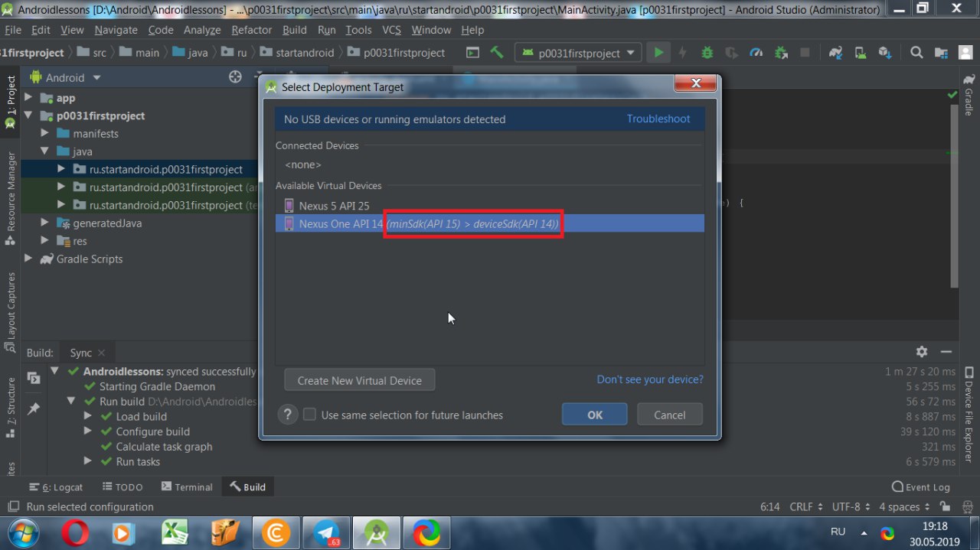The image size is (980, 550).
Task: Click the Attach debugger to Android process icon
Action: 781,53
